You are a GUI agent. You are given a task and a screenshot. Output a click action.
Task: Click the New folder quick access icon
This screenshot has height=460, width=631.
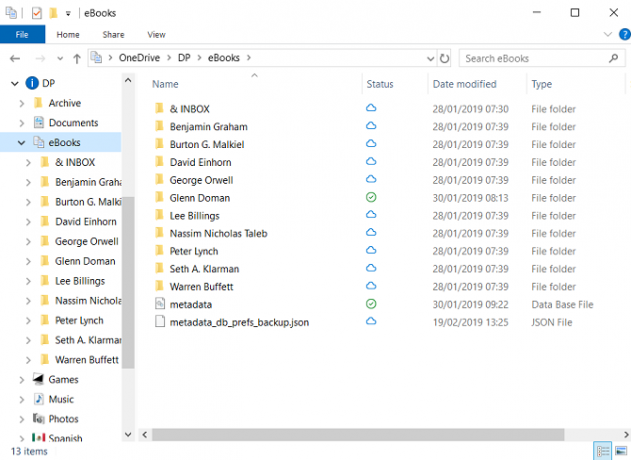(x=53, y=13)
